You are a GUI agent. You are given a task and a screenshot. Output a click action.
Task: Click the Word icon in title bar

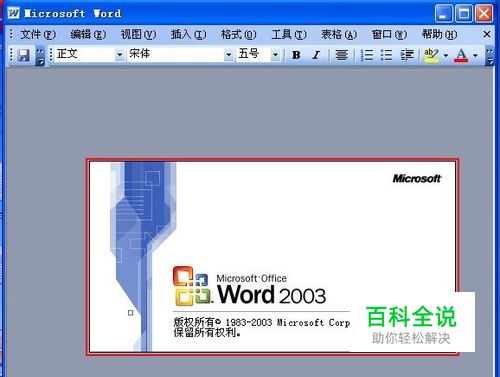pyautogui.click(x=14, y=13)
